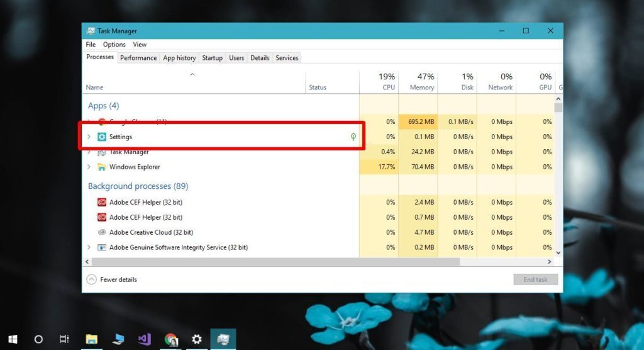Viewport: 644px width, 350px height.
Task: Open File Explorer from the taskbar
Action: pyautogui.click(x=91, y=339)
